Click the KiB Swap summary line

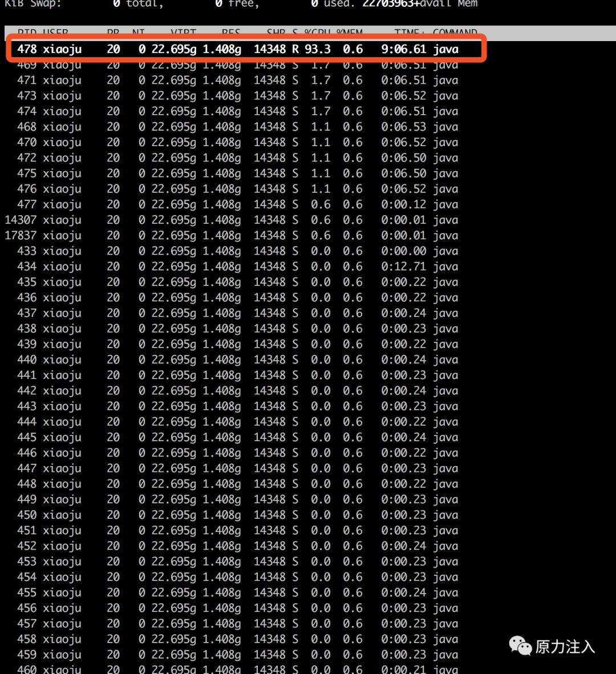[x=241, y=4]
